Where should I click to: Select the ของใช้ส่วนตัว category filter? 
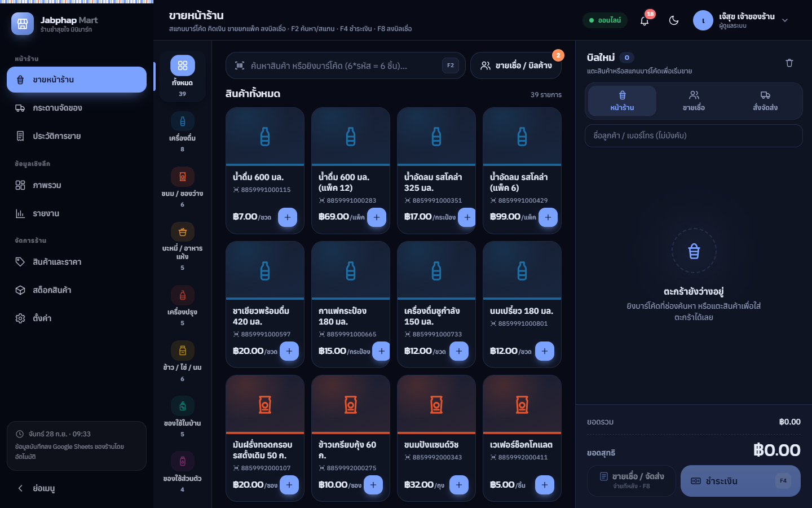(182, 472)
